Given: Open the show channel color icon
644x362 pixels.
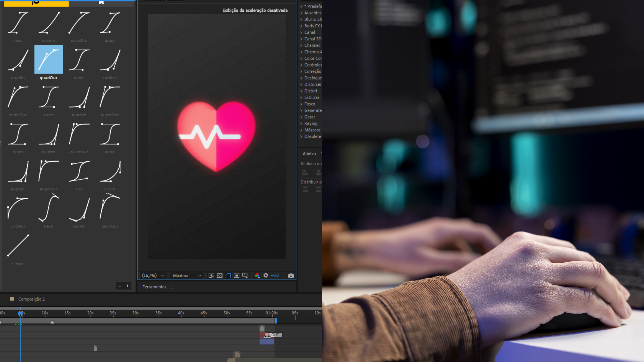Looking at the screenshot, I should click(257, 275).
